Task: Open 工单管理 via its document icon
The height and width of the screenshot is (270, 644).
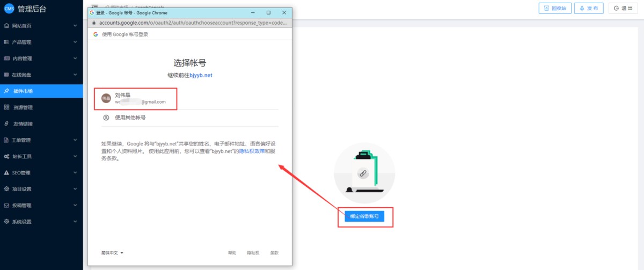Action: point(6,140)
